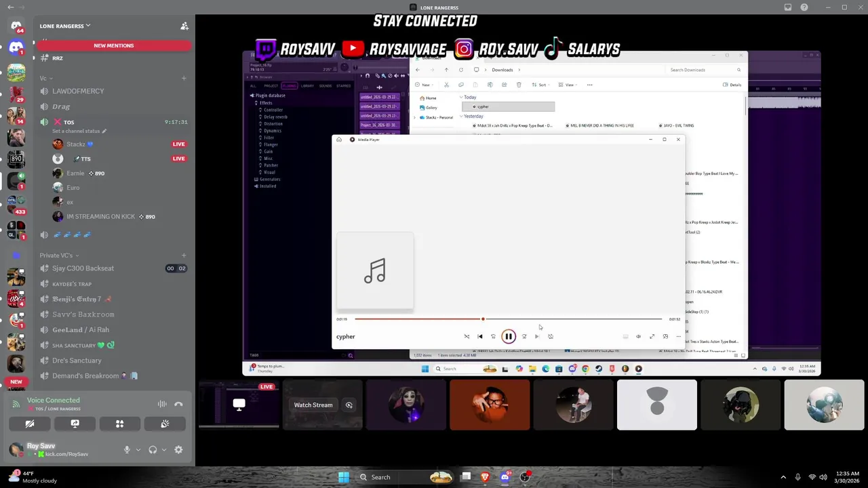The height and width of the screenshot is (488, 868).
Task: Click the NEW unread indicator in server list
Action: (x=16, y=382)
